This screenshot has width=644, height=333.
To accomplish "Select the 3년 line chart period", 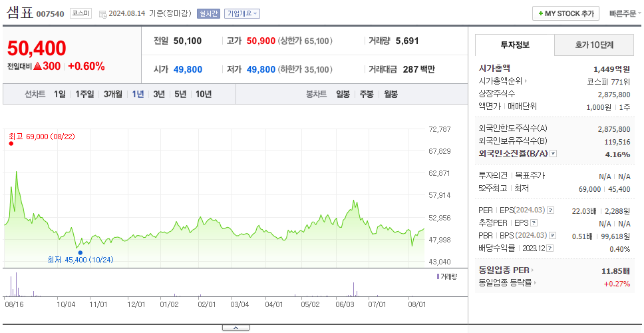I will point(159,94).
